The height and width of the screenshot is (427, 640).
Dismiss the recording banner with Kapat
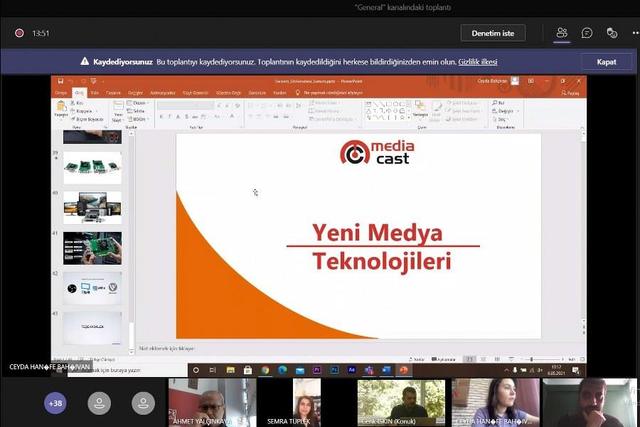coord(606,61)
